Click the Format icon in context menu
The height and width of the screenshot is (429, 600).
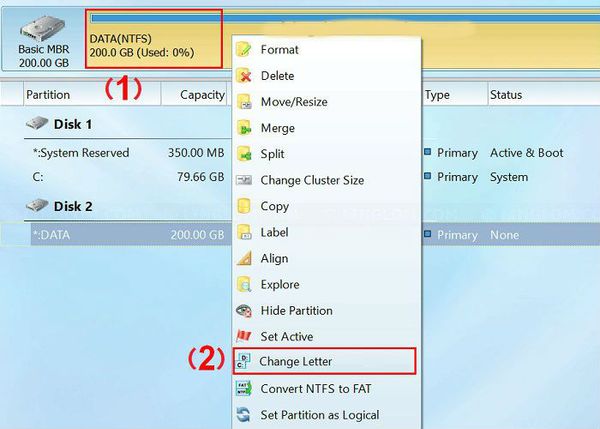coord(243,50)
